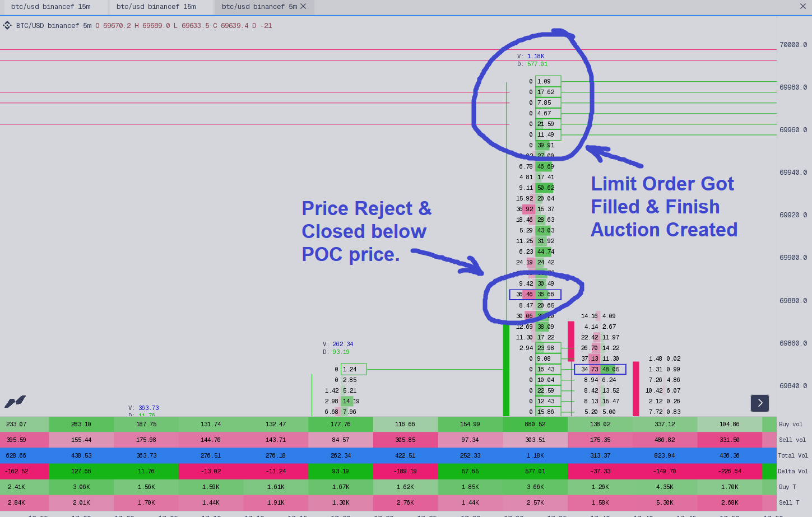Click the tall green candle bar
Image resolution: width=812 pixels, height=517 pixels.
coord(506,370)
